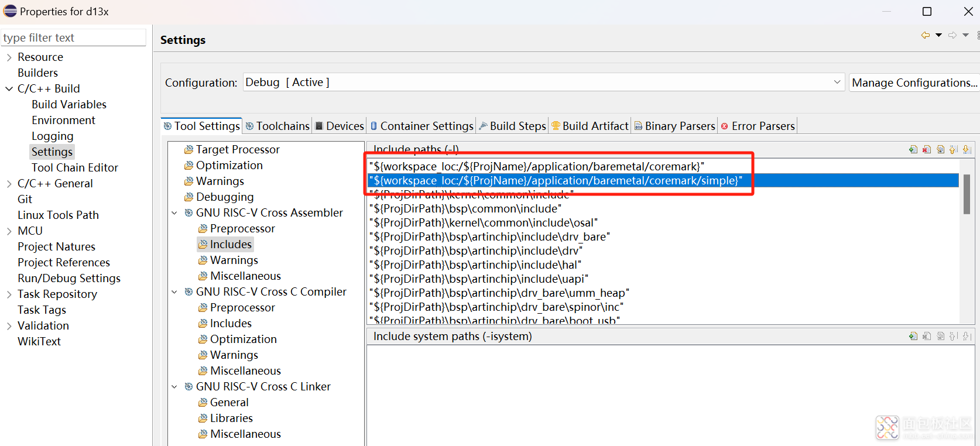Image resolution: width=980 pixels, height=446 pixels.
Task: Switch to the Build Steps tab
Action: [x=513, y=126]
